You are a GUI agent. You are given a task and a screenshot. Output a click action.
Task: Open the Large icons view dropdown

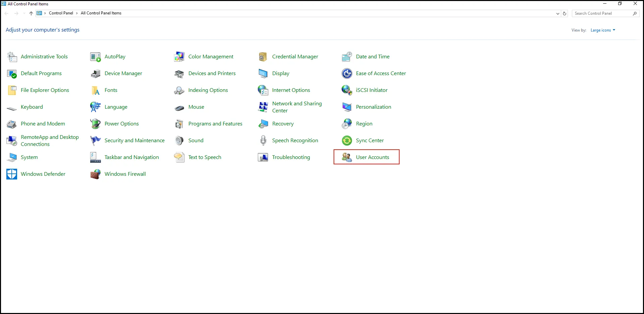603,30
